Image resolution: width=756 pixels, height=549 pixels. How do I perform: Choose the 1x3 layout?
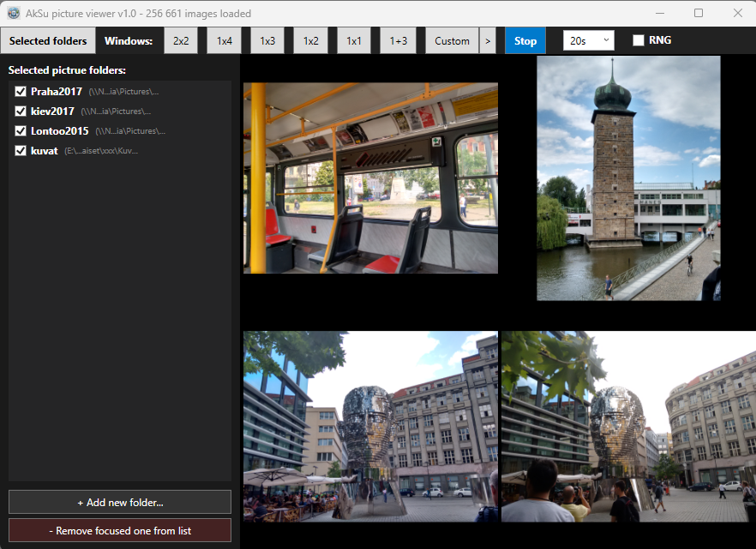point(267,41)
